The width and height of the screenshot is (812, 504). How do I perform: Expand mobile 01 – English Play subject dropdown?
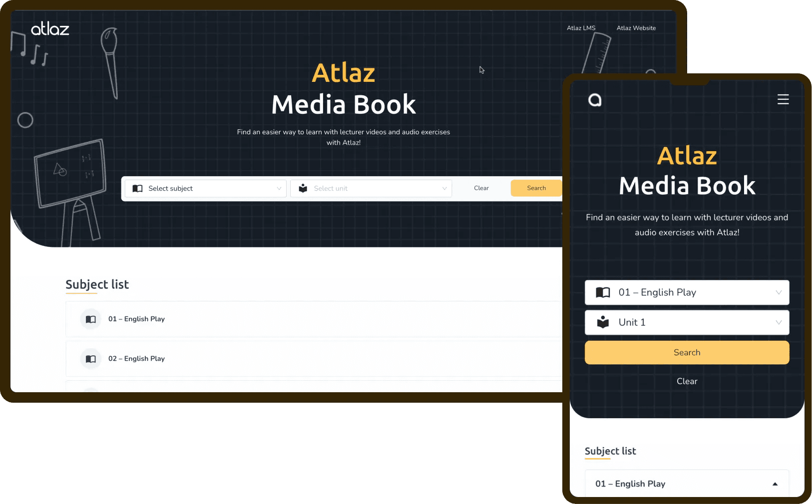(687, 292)
